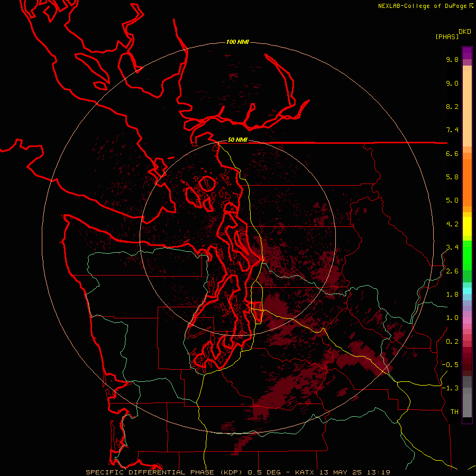476x476 pixels.
Task: Click the -0.5 legend value
Action: pos(450,365)
